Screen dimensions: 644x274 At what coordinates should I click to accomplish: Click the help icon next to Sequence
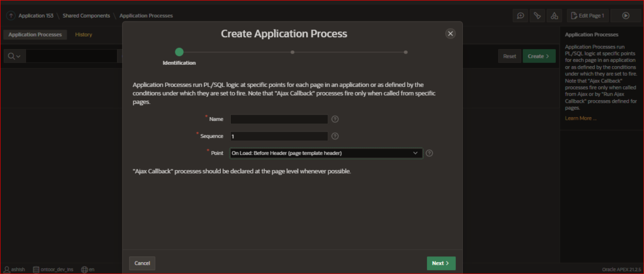[335, 135]
